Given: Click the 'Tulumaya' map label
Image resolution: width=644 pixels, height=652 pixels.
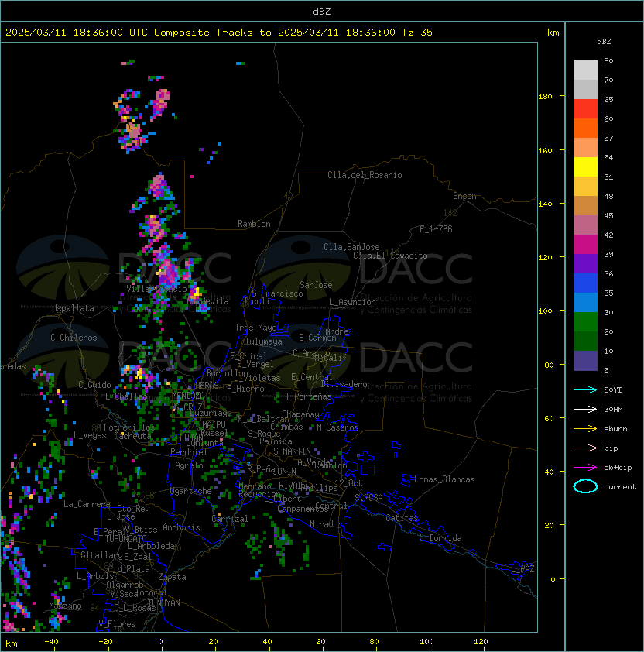Looking at the screenshot, I should coord(264,341).
